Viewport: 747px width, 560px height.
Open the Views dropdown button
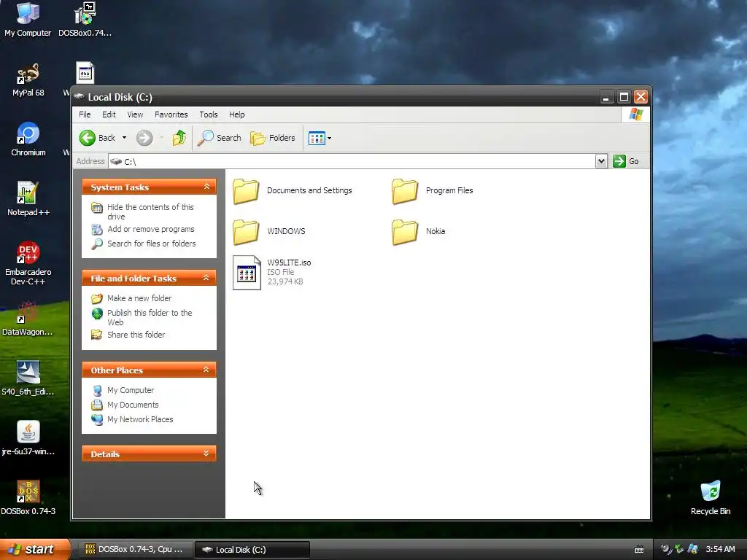320,138
